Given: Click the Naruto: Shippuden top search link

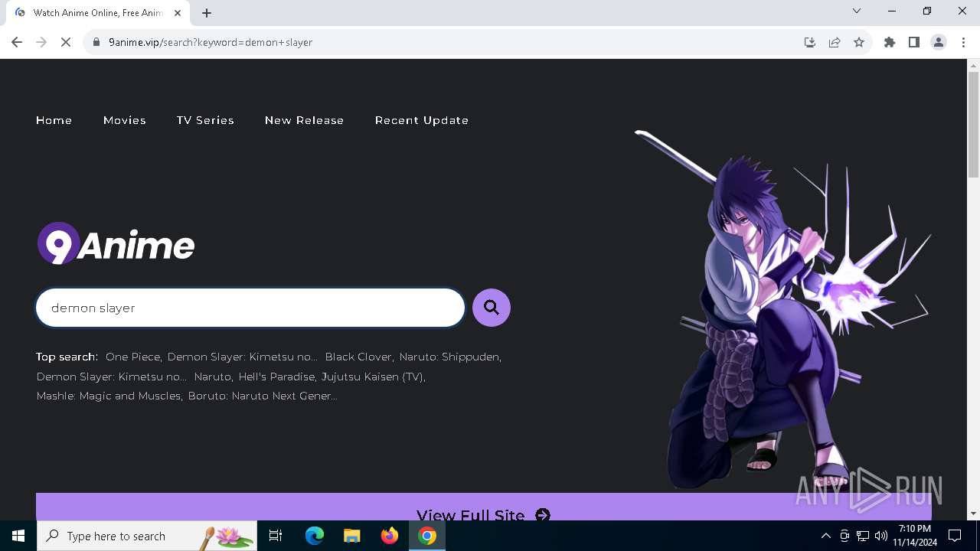Looking at the screenshot, I should point(449,357).
